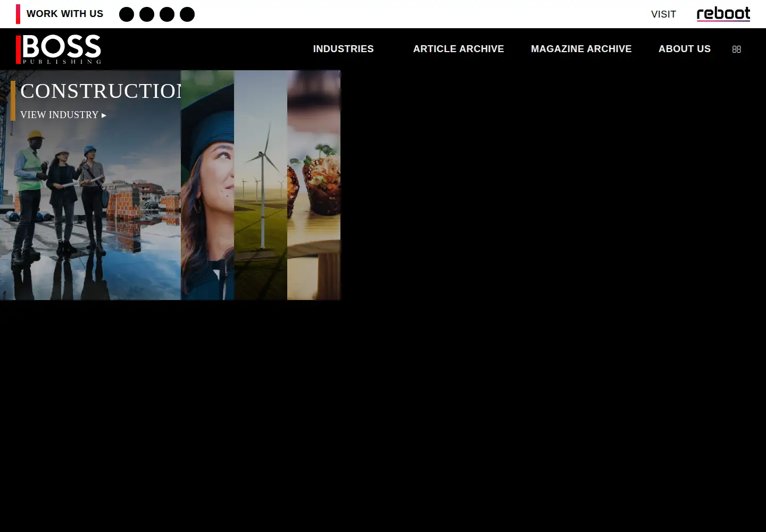Navigate to About Us
Screen dimensions: 766x532
point(685,49)
